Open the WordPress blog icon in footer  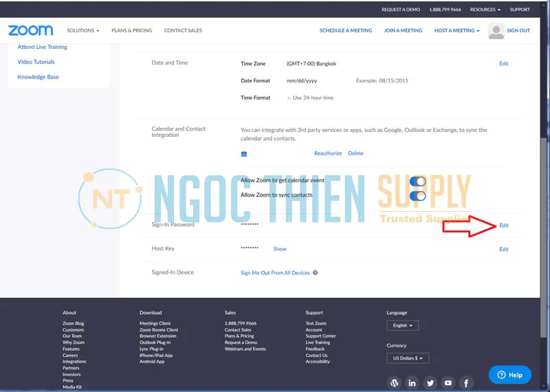coord(395,382)
